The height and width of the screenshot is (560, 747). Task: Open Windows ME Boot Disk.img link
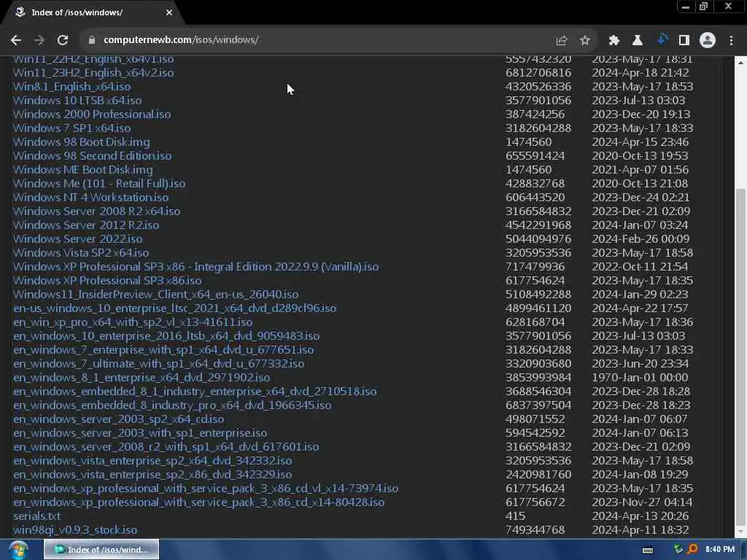(x=83, y=169)
